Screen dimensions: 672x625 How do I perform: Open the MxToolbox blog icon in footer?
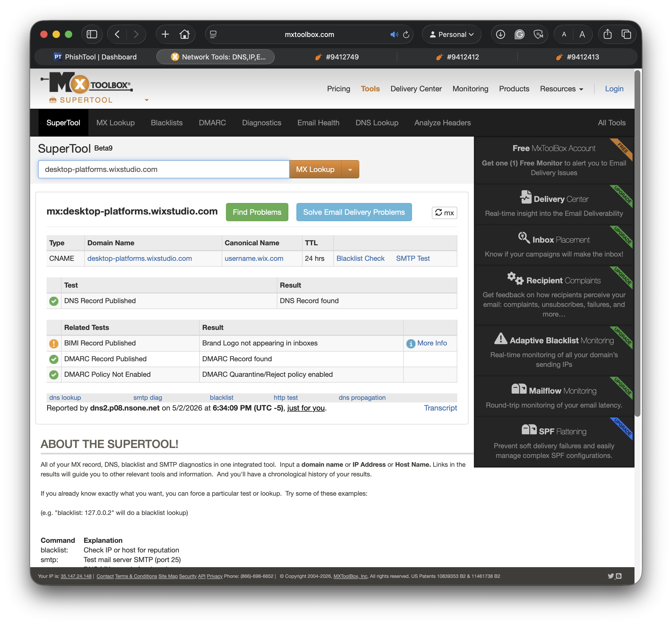pos(619,576)
